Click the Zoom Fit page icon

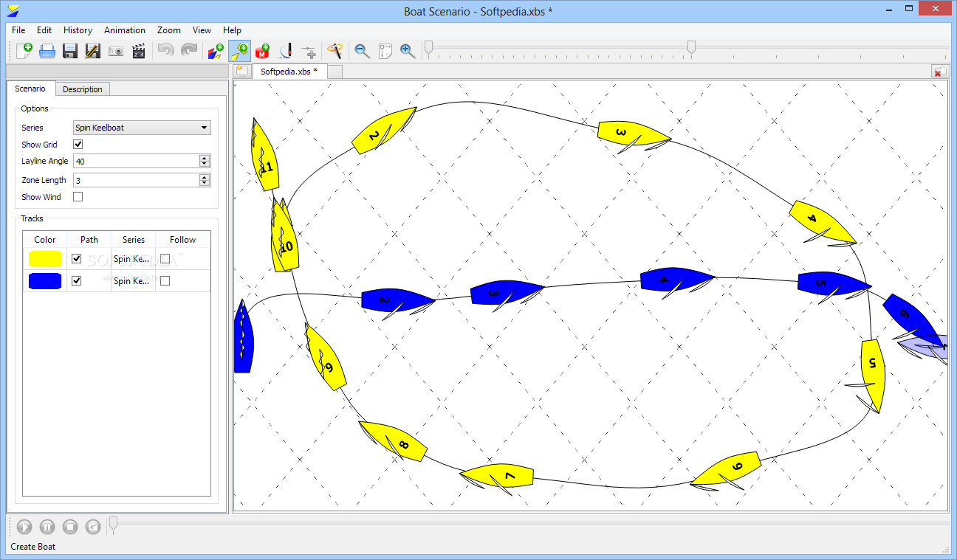(385, 51)
